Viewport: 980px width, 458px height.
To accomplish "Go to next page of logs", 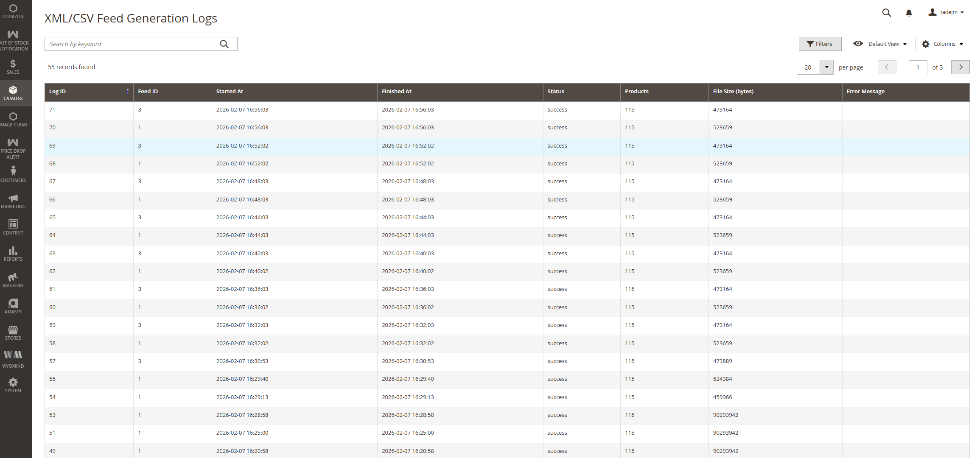I will [960, 67].
